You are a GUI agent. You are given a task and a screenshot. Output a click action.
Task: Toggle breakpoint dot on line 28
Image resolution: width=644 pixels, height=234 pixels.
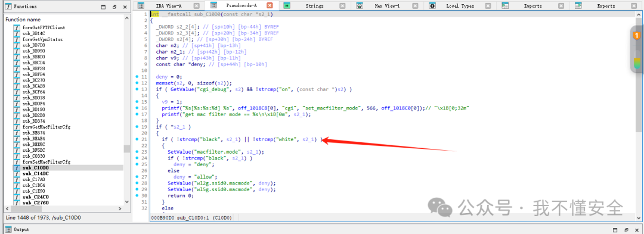click(x=137, y=183)
